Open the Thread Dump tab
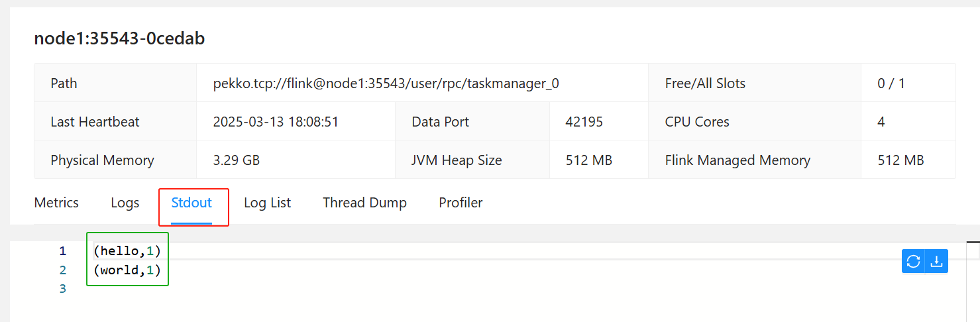The height and width of the screenshot is (322, 980). point(364,203)
